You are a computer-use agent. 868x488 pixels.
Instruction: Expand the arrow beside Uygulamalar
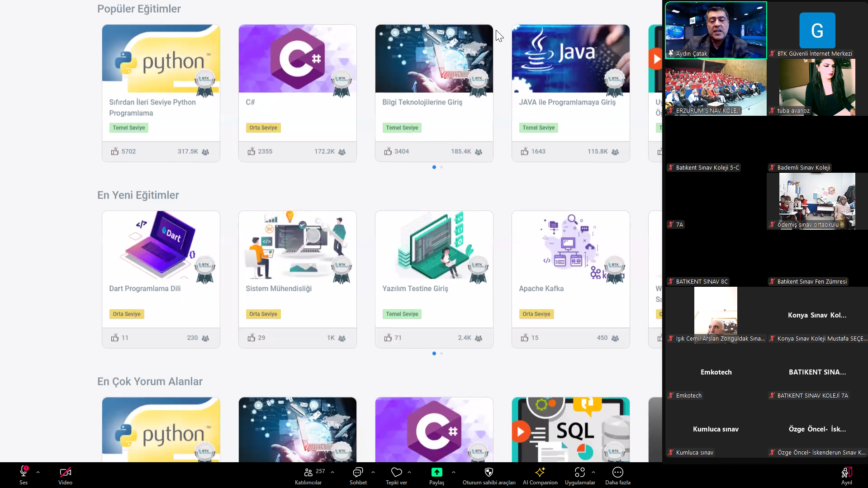click(593, 472)
